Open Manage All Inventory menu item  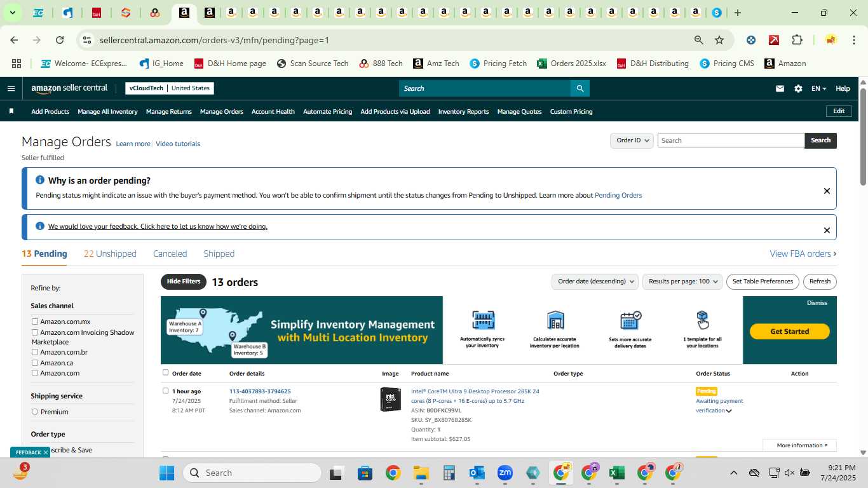click(107, 112)
